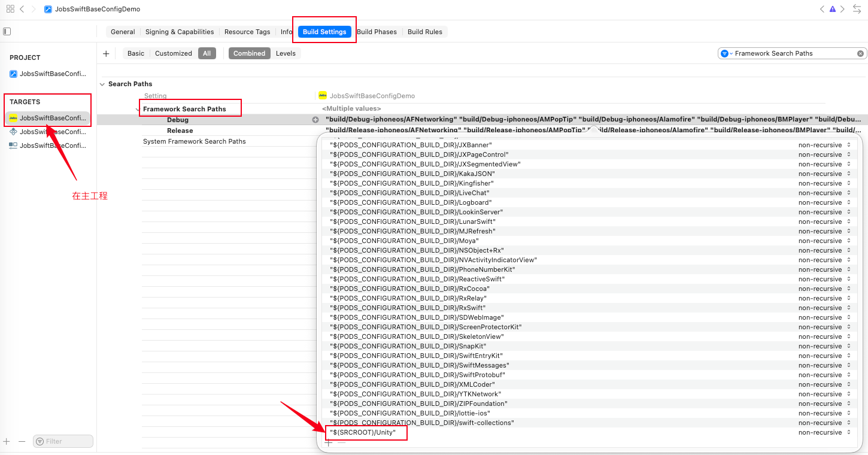Image resolution: width=868 pixels, height=455 pixels.
Task: Click the swap editor arrows icon
Action: 857,9
